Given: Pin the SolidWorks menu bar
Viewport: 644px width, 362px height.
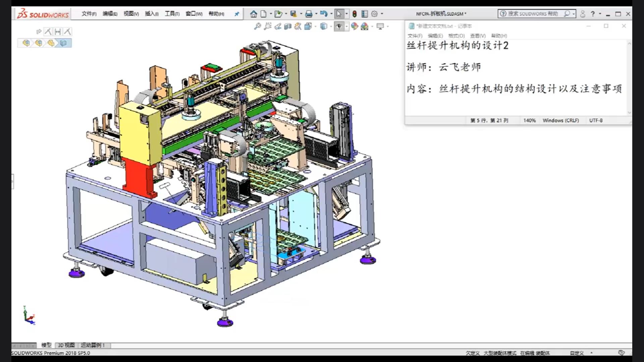Looking at the screenshot, I should click(237, 14).
